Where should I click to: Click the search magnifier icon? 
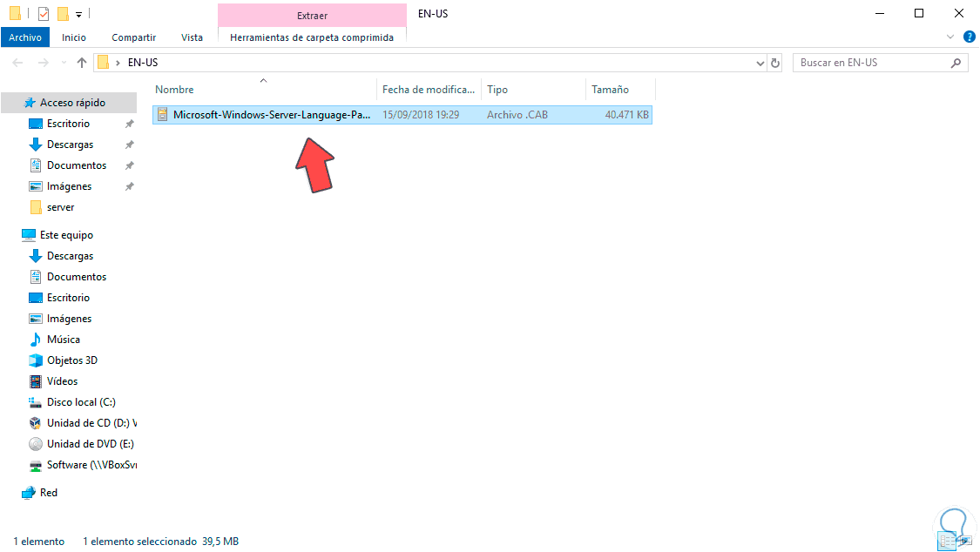(x=956, y=63)
